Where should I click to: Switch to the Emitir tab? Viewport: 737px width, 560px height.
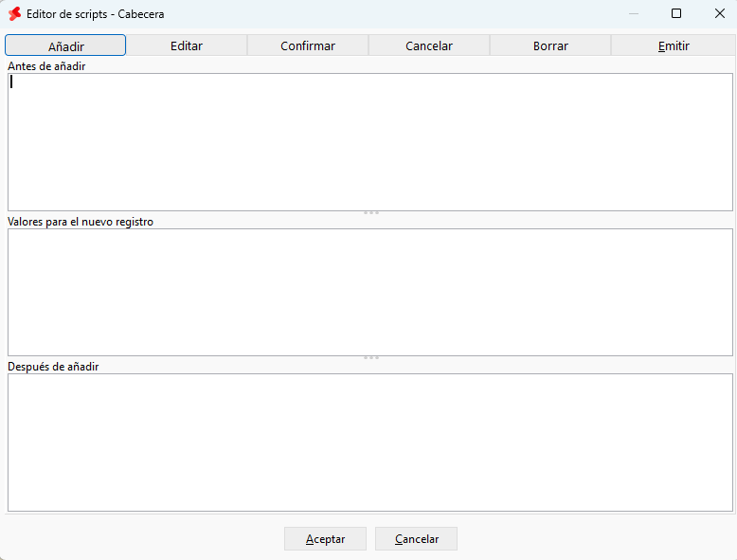pos(674,45)
